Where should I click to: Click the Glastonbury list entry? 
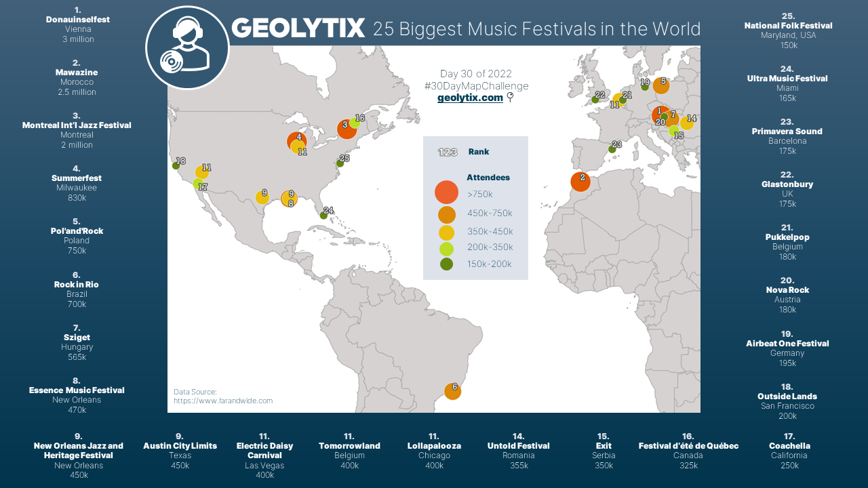click(x=787, y=189)
